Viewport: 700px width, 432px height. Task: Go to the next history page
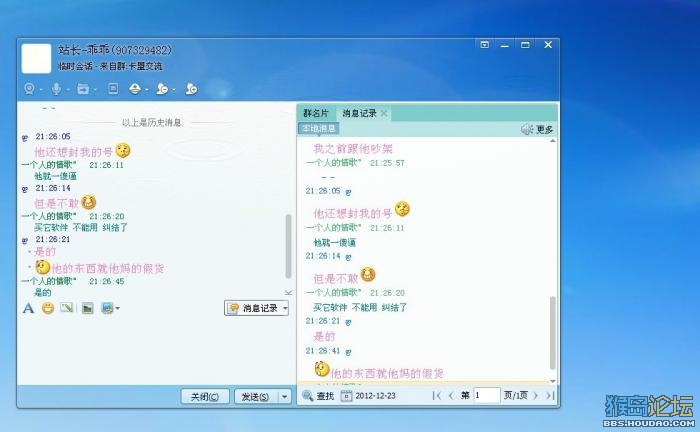click(x=535, y=395)
